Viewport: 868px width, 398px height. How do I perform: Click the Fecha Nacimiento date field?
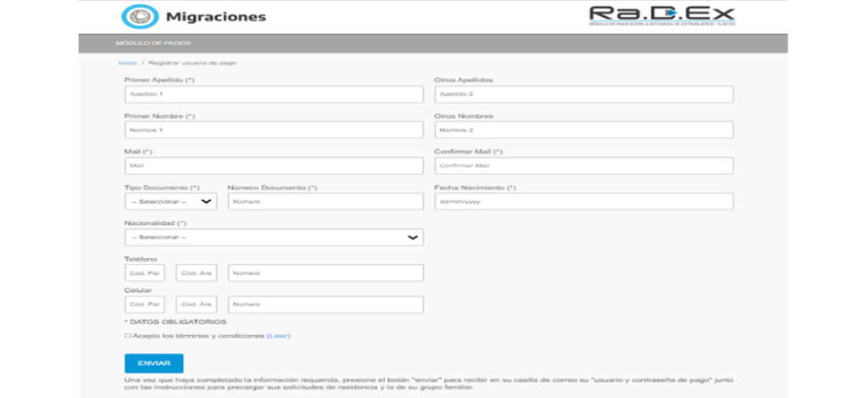583,202
